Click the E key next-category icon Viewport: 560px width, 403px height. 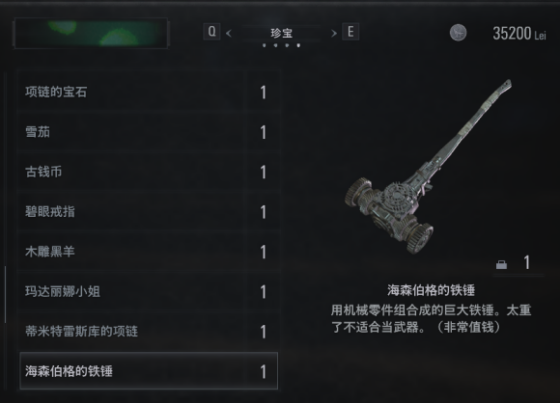coord(350,32)
